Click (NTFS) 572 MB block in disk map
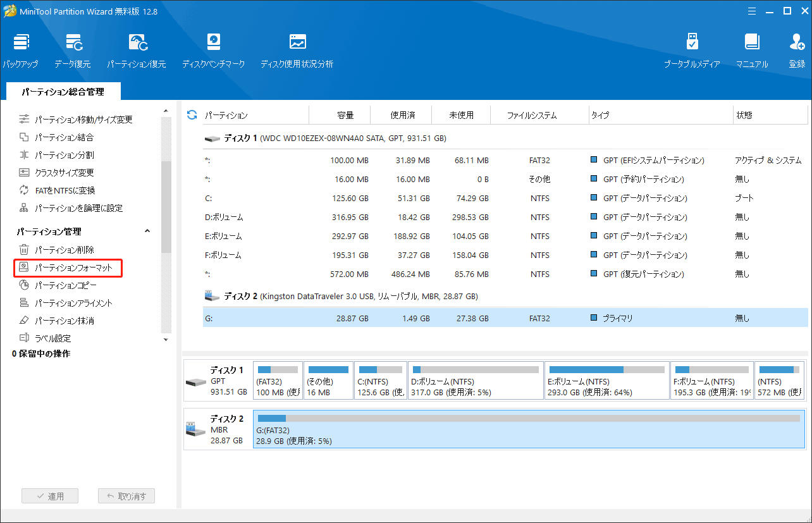The image size is (812, 523). pos(780,381)
